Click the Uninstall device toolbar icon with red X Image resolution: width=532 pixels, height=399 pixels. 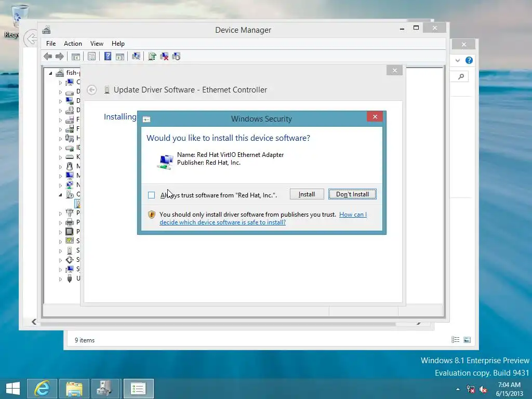[164, 56]
